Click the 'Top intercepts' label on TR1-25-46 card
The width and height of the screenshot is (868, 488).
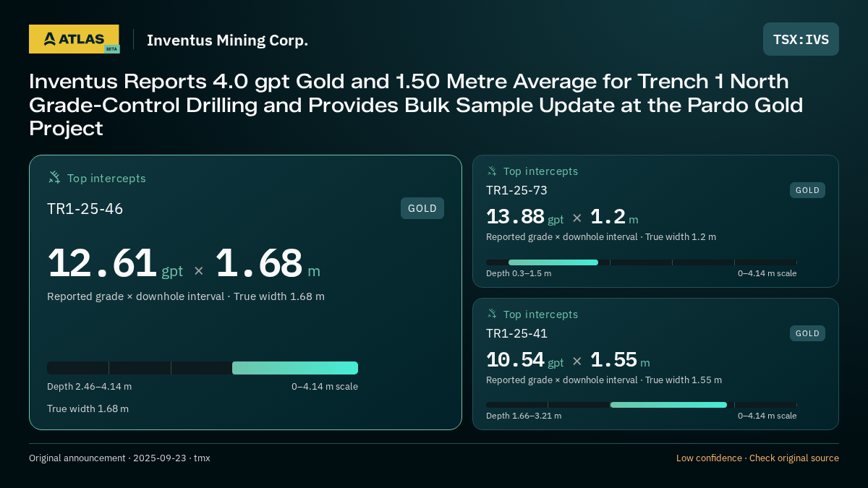106,179
